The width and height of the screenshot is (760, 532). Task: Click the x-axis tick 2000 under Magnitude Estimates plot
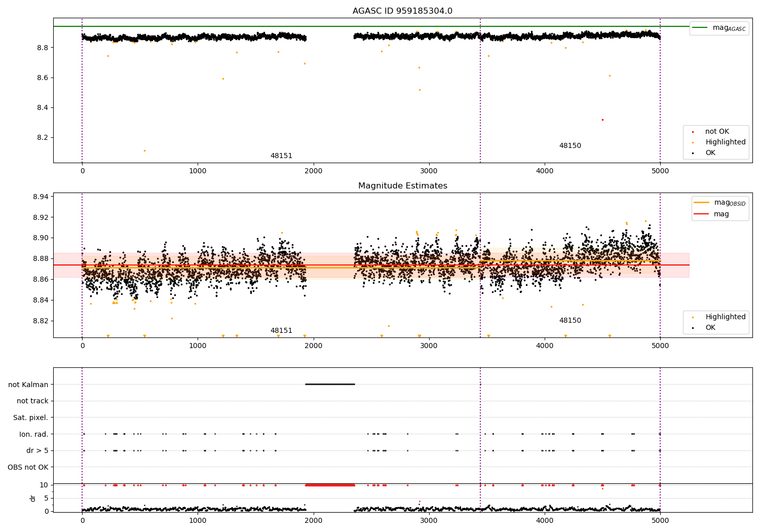[314, 346]
